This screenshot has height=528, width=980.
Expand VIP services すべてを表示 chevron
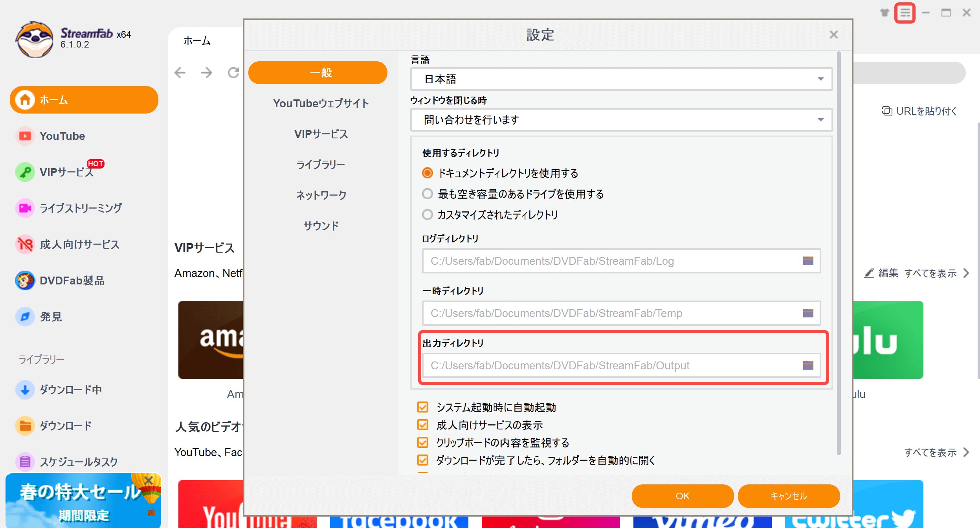pyautogui.click(x=967, y=273)
